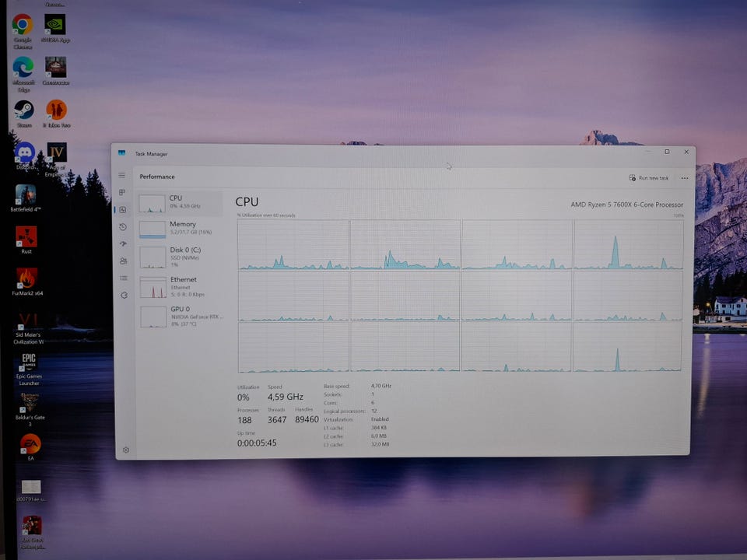This screenshot has width=747, height=560.
Task: Select the NVIDIA App desktop icon
Action: 55,28
